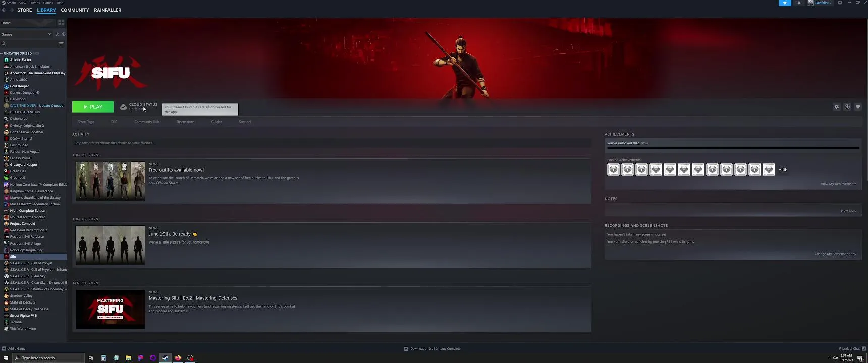Viewport: 868px width, 363px height.
Task: Open notifications bell icon
Action: 799,3
